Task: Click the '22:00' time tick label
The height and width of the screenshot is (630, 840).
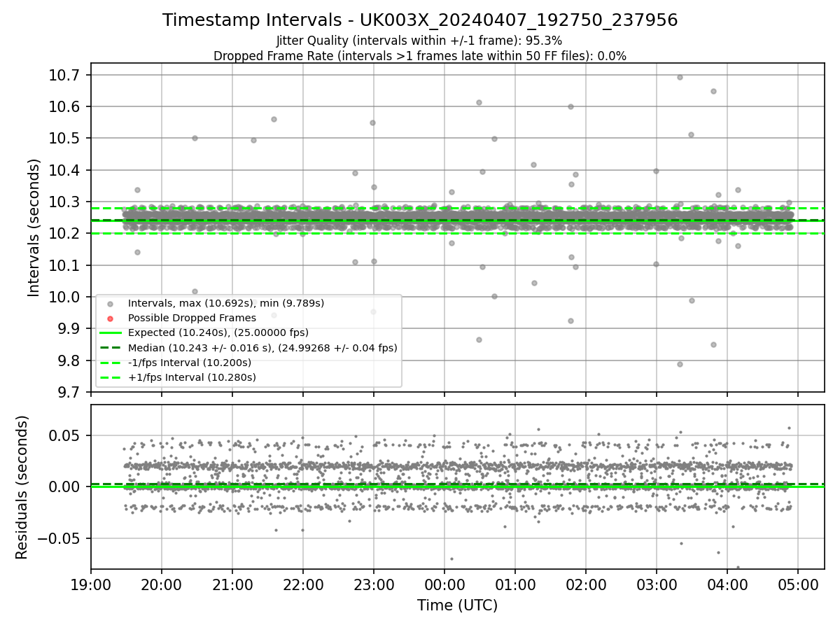Action: pyautogui.click(x=303, y=584)
